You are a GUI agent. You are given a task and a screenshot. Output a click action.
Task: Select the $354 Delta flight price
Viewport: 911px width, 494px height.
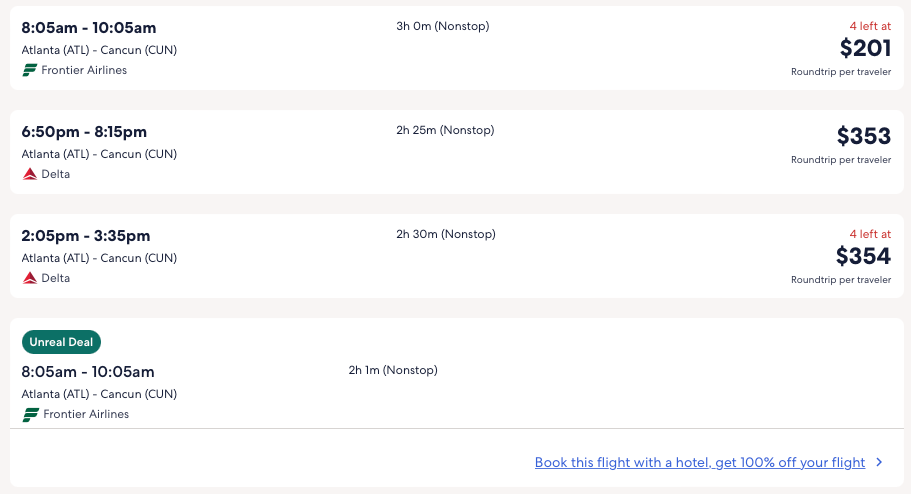[x=864, y=256]
